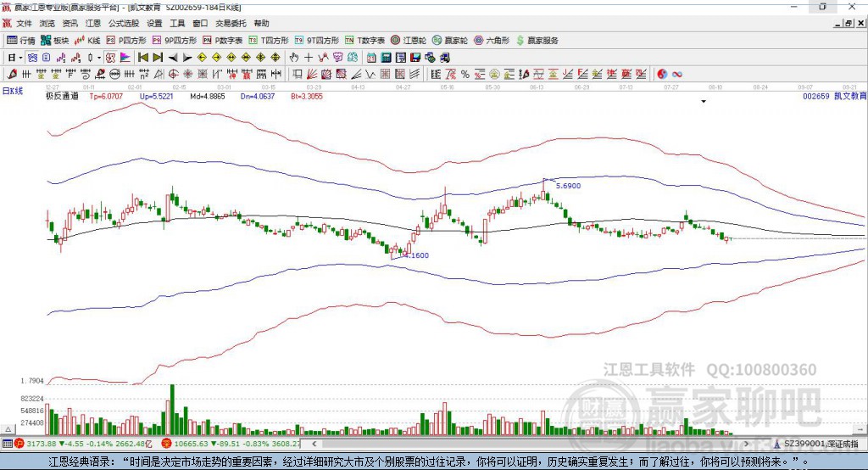Image resolution: width=868 pixels, height=470 pixels.
Task: Click the 极反通道 indicator label
Action: tap(62, 97)
